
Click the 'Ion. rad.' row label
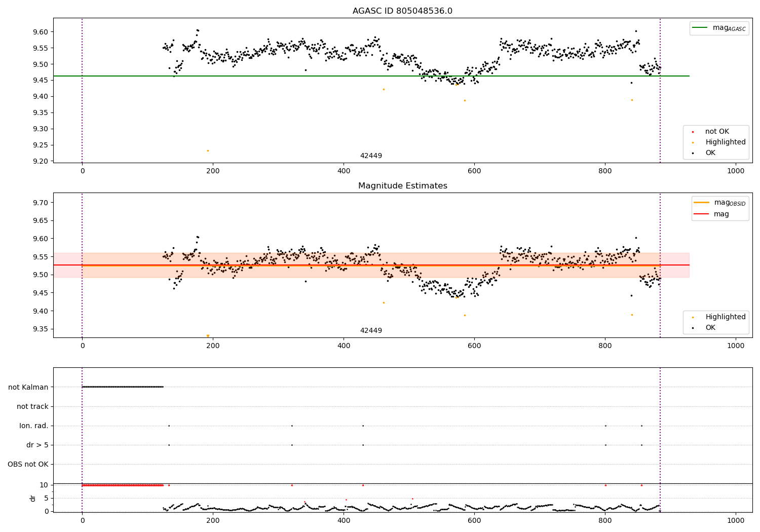(34, 426)
